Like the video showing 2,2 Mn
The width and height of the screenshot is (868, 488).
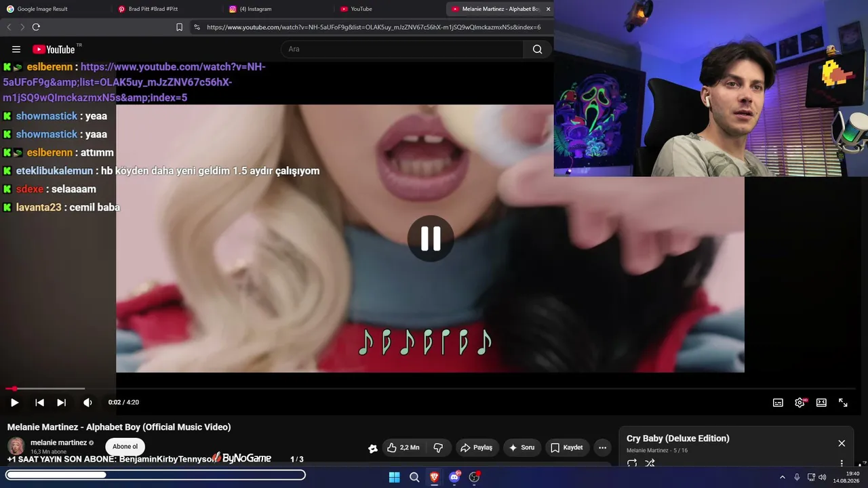pos(403,447)
